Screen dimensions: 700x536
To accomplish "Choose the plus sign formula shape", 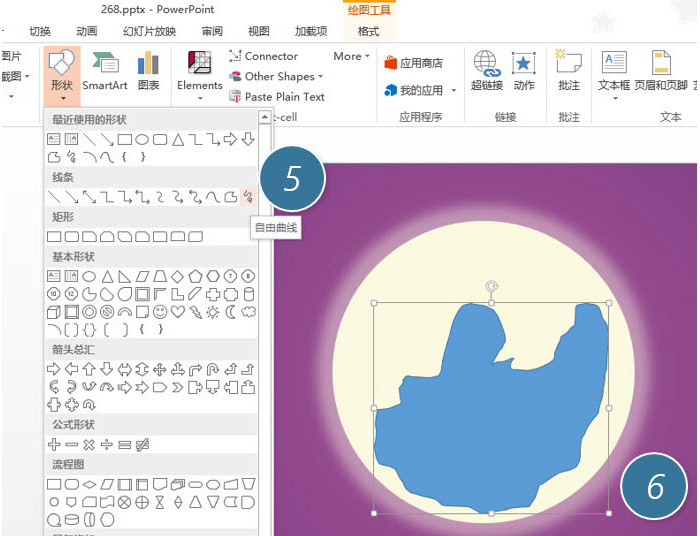I will (x=54, y=445).
